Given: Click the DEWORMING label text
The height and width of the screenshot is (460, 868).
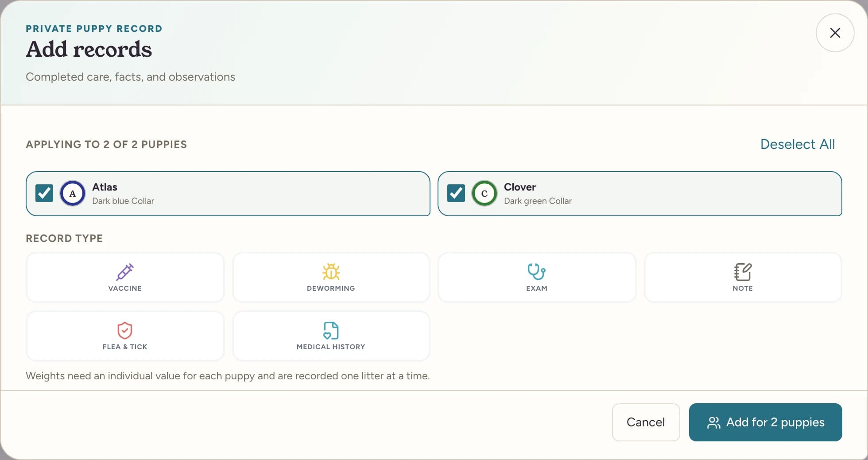Looking at the screenshot, I should tap(331, 288).
